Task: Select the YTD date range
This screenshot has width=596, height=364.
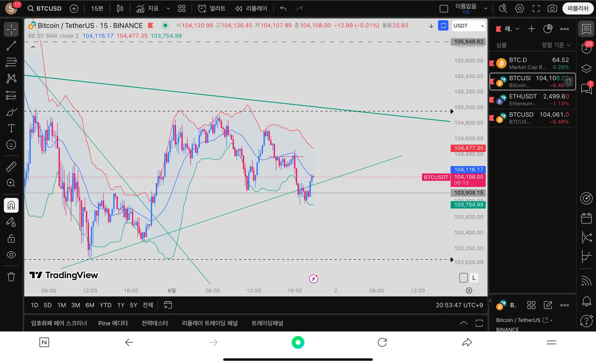Action: click(105, 305)
